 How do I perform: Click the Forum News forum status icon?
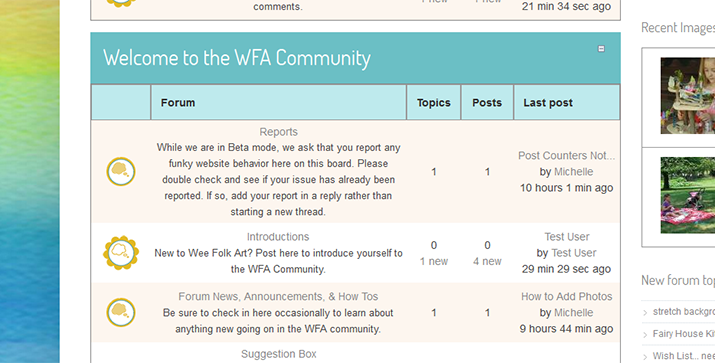point(121,312)
